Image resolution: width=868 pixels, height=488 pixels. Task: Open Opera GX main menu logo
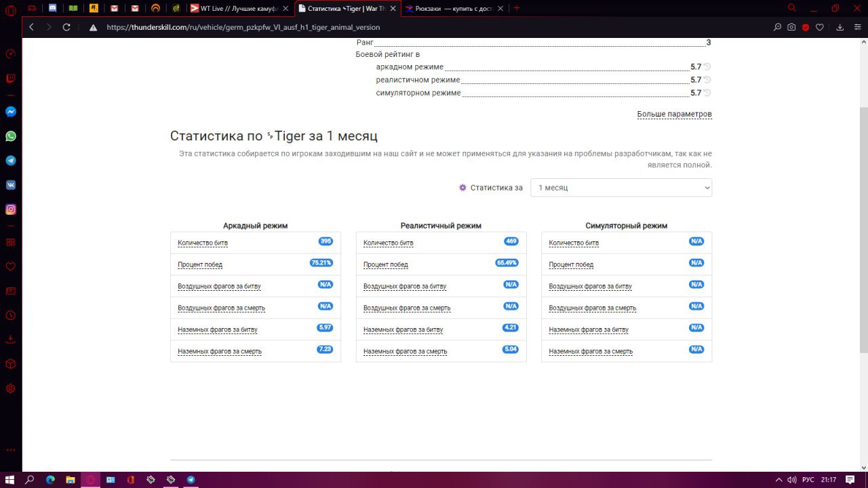click(x=10, y=9)
